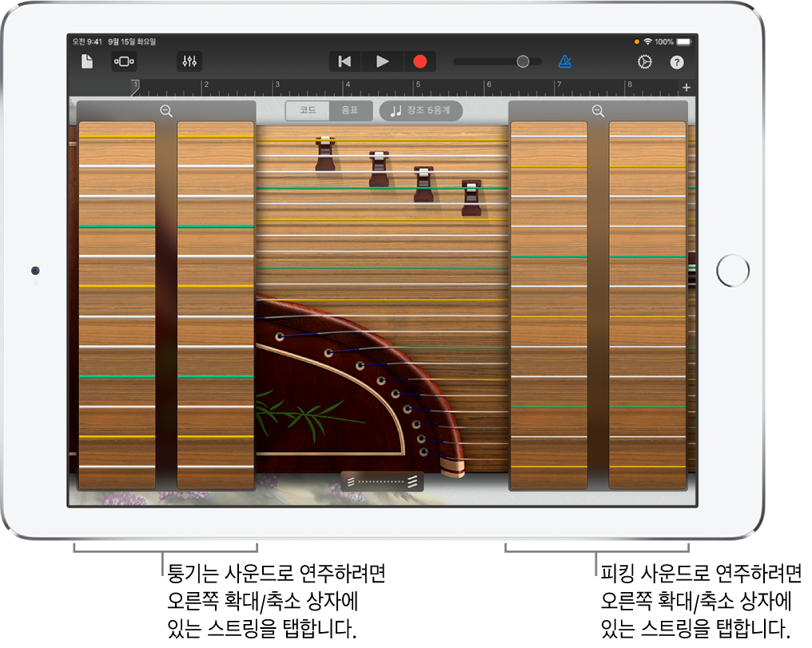Open the 장조 5음계 scale button
Image resolution: width=812 pixels, height=648 pixels.
420,110
